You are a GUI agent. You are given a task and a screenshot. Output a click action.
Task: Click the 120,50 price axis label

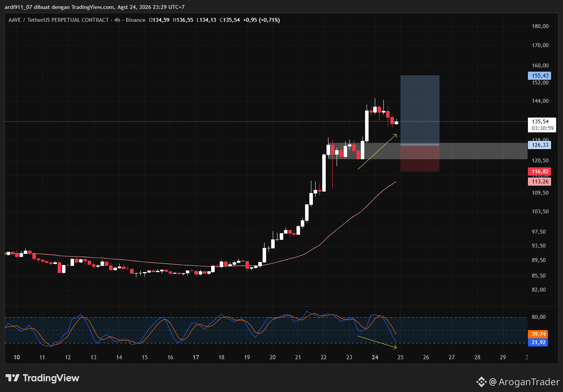click(x=540, y=161)
